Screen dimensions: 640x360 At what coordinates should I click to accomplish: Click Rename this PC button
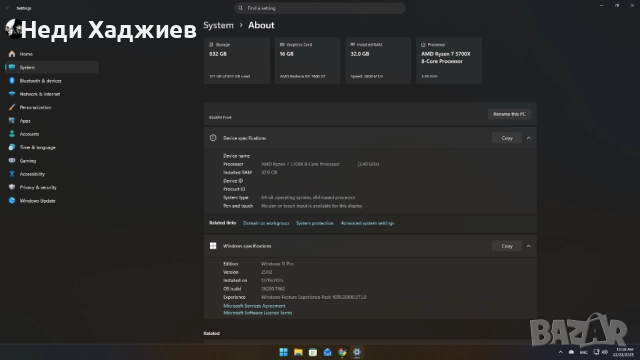(509, 114)
